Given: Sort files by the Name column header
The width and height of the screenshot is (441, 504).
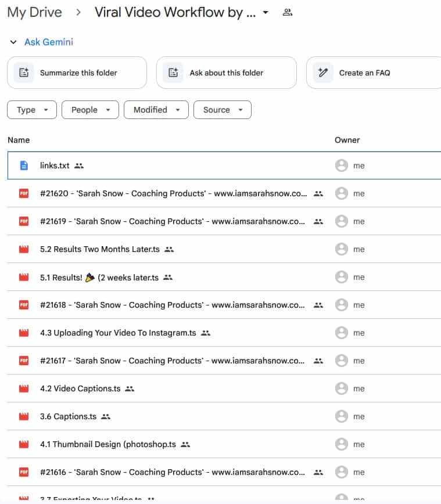Looking at the screenshot, I should pos(19,140).
